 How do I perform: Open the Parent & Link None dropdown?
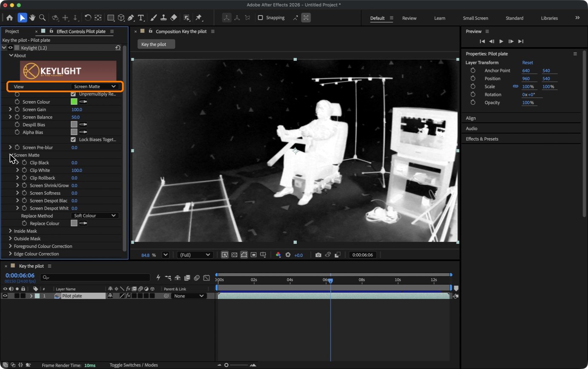(x=189, y=296)
